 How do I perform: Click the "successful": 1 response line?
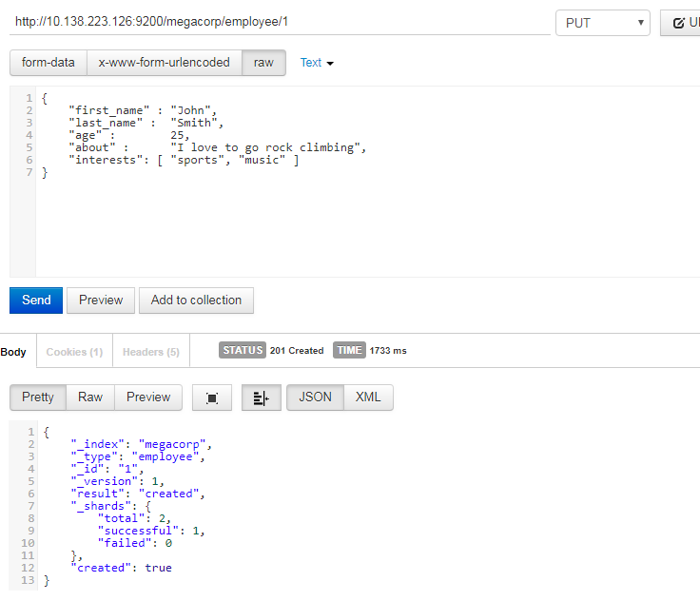coord(151,531)
